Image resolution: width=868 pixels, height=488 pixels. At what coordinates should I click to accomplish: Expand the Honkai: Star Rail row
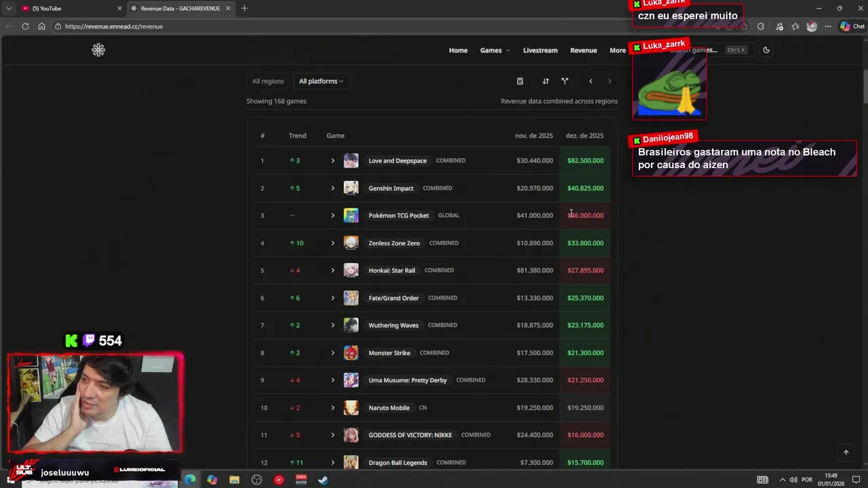coord(333,270)
